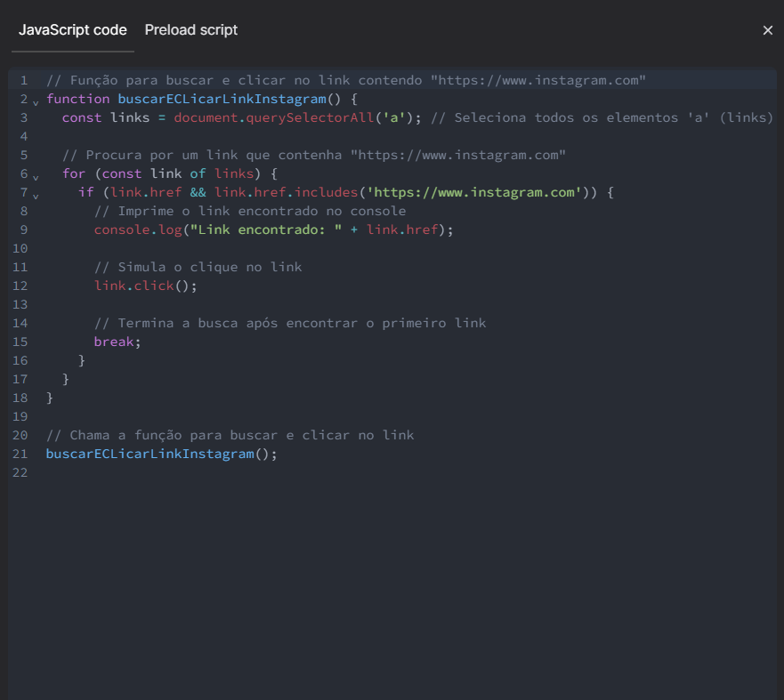Close the script editor panel
This screenshot has height=700, width=784.
tap(767, 29)
